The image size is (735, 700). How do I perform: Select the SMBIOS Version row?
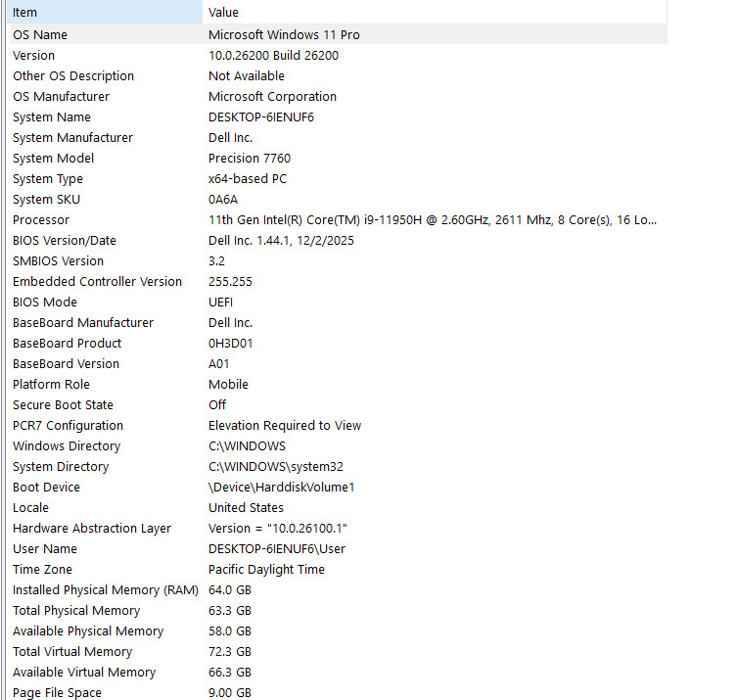pos(339,261)
